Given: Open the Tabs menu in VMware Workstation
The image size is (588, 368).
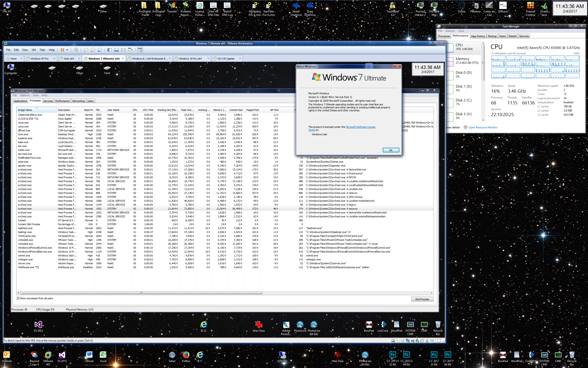Looking at the screenshot, I should (x=42, y=50).
